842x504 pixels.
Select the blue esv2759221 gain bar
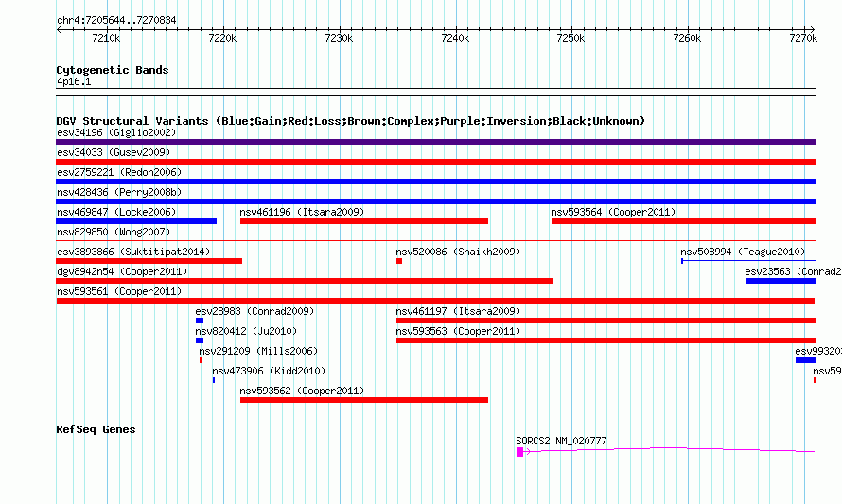coord(435,182)
